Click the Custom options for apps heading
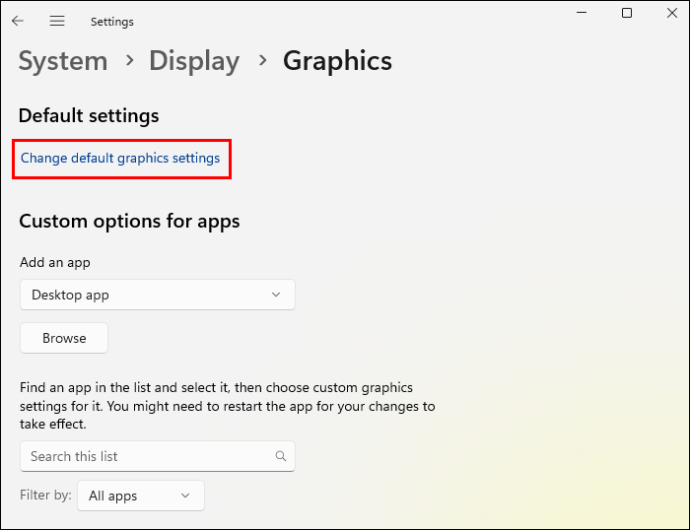 (x=129, y=221)
